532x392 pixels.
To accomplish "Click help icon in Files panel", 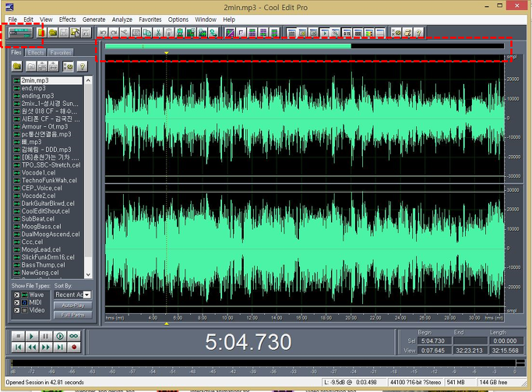I will 82,66.
